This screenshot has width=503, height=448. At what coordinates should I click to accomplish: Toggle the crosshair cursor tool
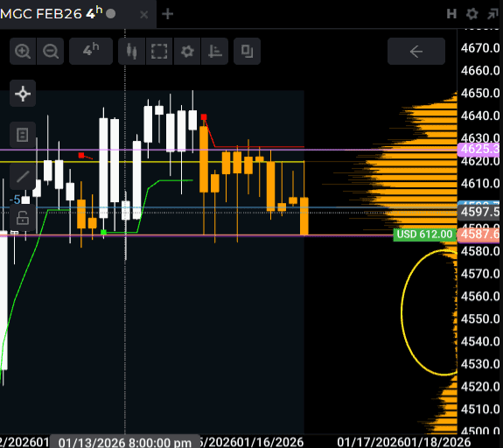pos(23,94)
